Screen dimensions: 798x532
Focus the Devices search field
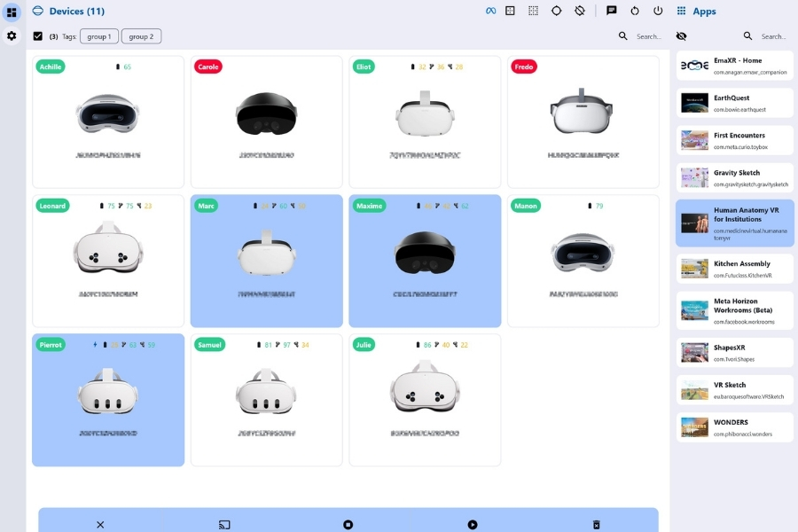(649, 36)
